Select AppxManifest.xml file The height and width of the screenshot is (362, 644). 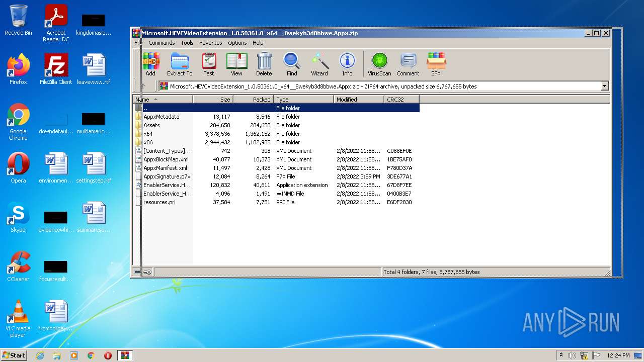click(165, 168)
